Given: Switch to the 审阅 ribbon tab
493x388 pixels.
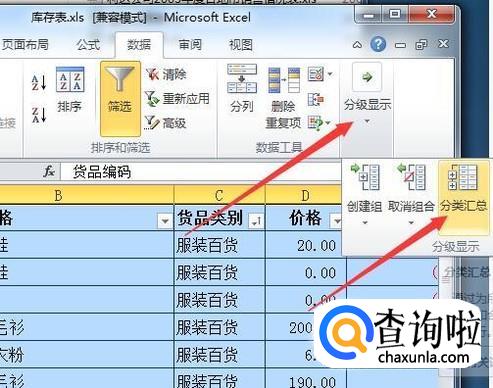Looking at the screenshot, I should (x=190, y=44).
